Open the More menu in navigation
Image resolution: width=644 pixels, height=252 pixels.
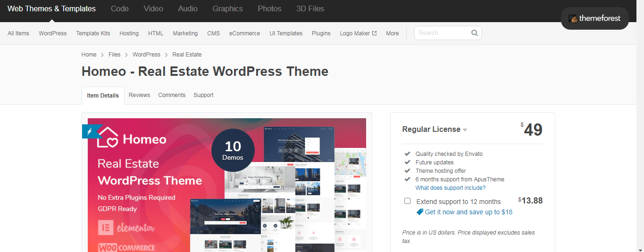pyautogui.click(x=393, y=33)
